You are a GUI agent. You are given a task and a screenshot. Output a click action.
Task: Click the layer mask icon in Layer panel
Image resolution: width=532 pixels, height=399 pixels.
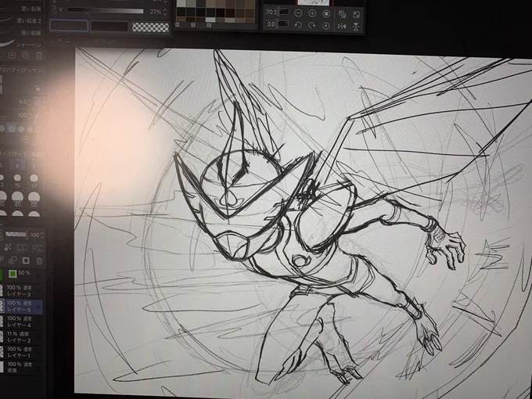point(26,261)
